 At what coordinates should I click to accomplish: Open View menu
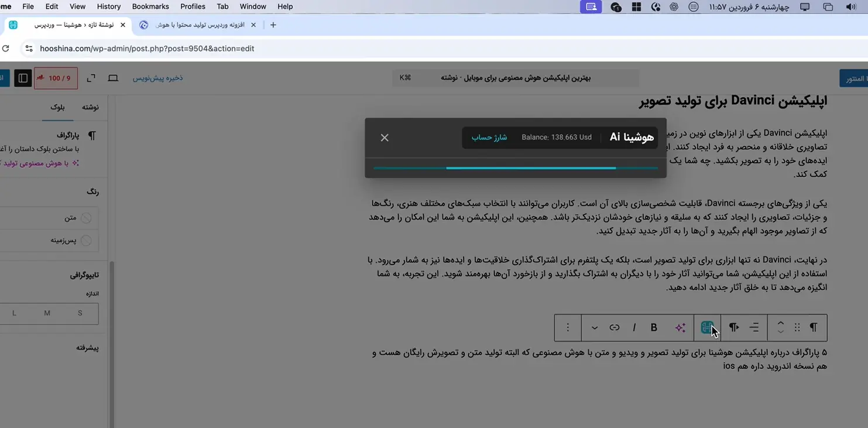[x=77, y=6]
